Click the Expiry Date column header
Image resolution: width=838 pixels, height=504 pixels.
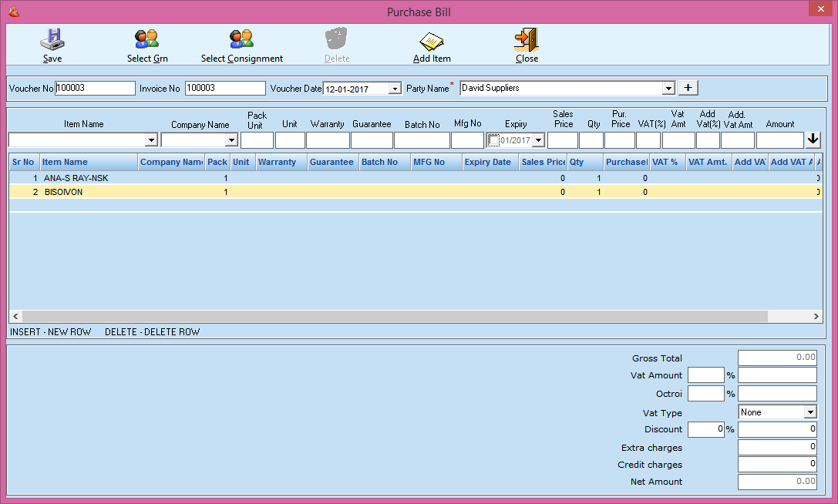(x=487, y=162)
